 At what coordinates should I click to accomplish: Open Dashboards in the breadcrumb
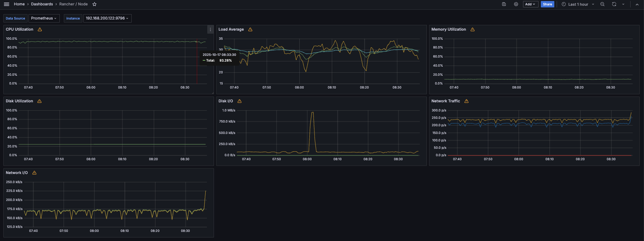pyautogui.click(x=42, y=4)
